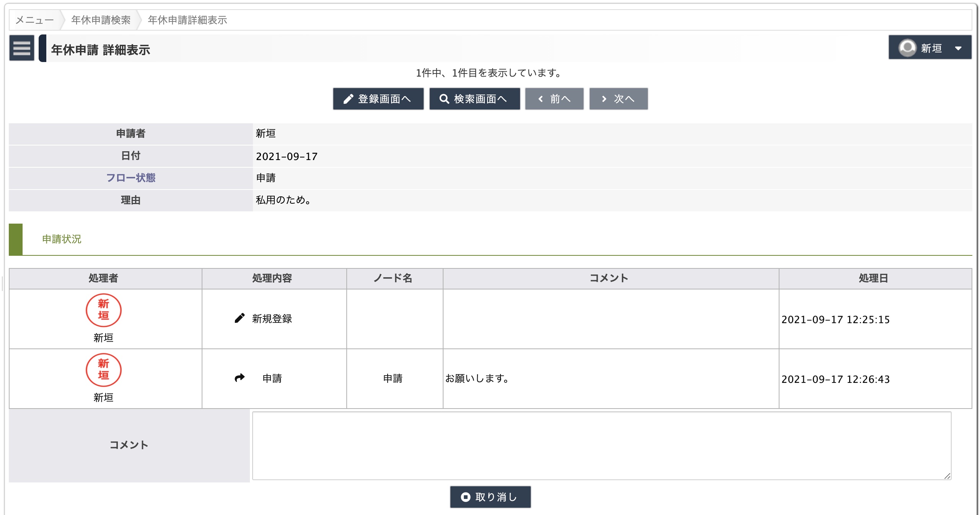Click the 取り消し cancel button
Image resolution: width=980 pixels, height=515 pixels.
pos(490,497)
